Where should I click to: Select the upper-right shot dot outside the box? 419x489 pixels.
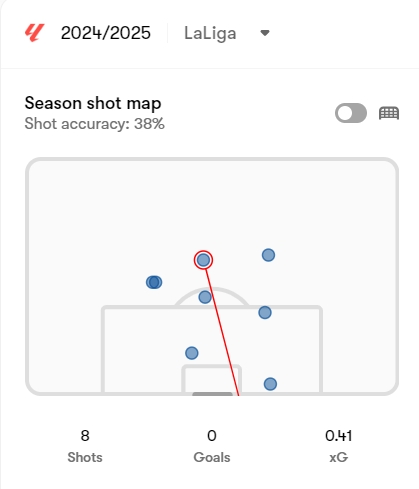click(268, 255)
